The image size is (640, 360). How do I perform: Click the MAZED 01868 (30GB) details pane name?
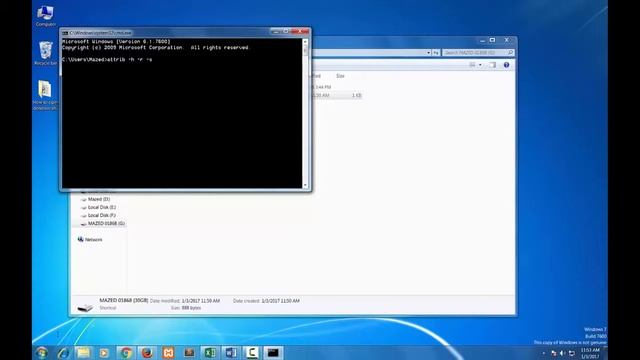[x=124, y=300]
